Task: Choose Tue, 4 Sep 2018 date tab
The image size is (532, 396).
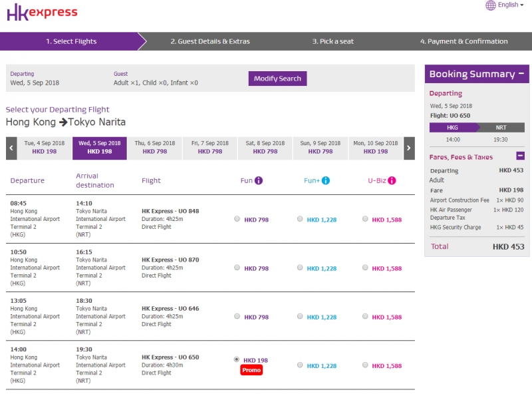Action: 45,148
